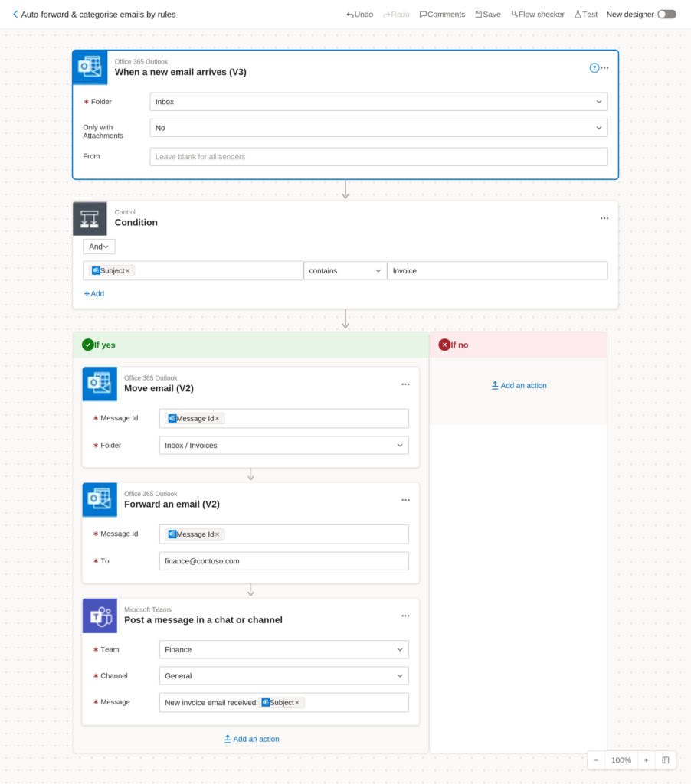Expand the trigger Folder dropdown showing Inbox
691x784 pixels.
378,102
